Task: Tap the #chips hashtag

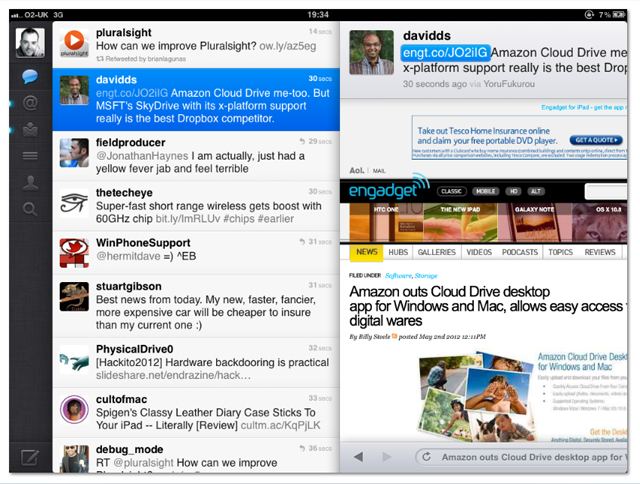Action: pos(239,219)
